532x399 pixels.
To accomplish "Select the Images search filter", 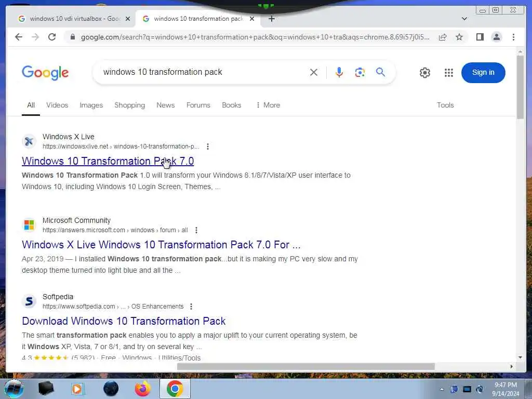I will point(91,105).
